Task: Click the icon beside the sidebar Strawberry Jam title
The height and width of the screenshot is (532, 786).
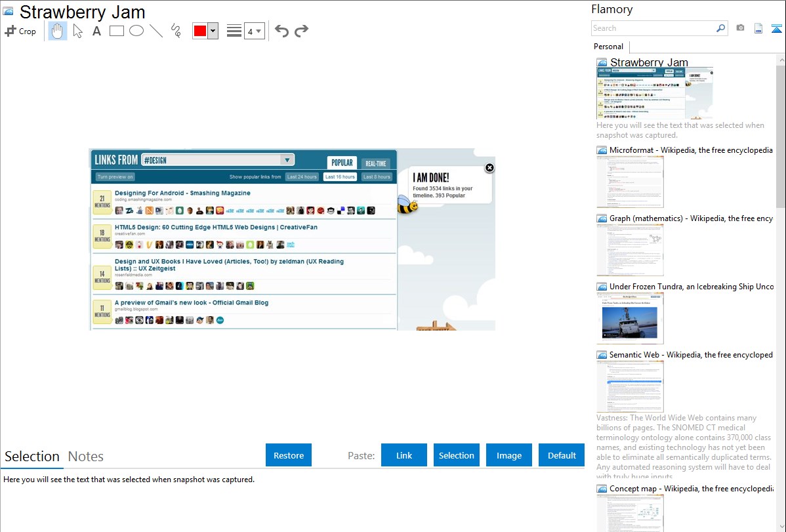Action: (602, 63)
